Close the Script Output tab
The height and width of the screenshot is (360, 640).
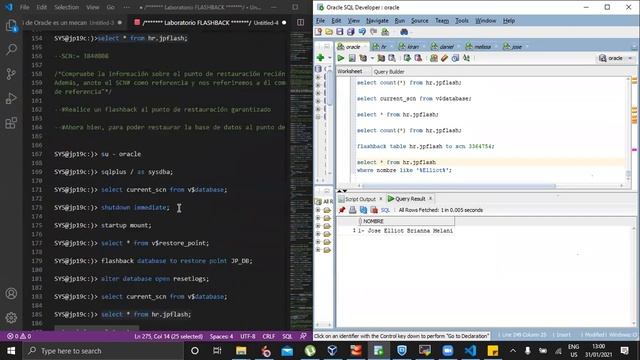(x=380, y=198)
